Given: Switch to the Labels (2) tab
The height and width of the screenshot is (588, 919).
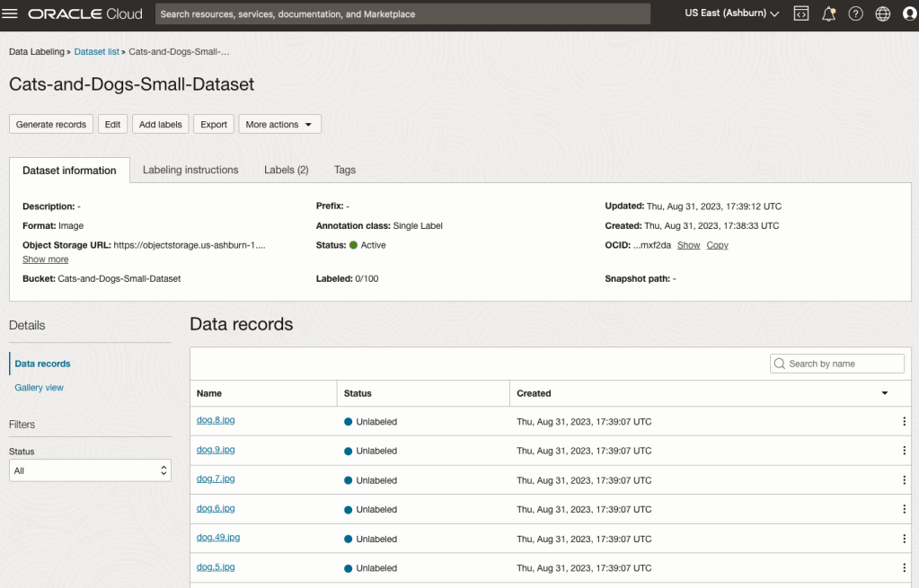Looking at the screenshot, I should click(x=286, y=170).
